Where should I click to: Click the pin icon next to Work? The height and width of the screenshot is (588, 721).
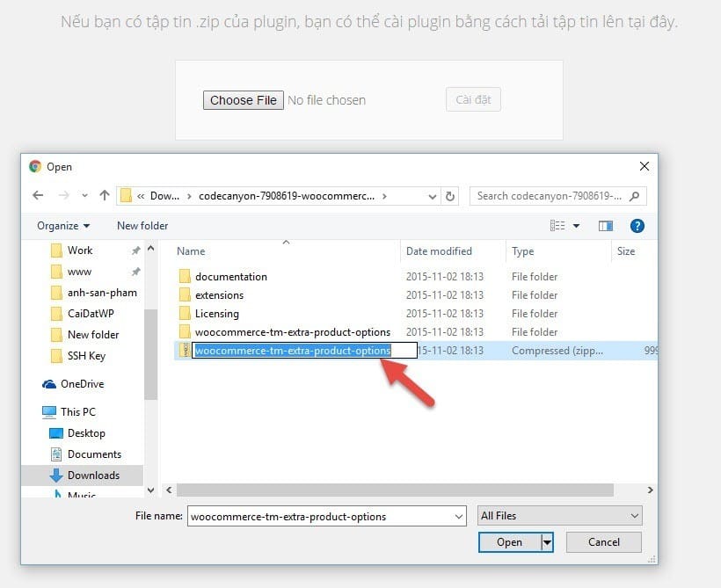click(x=135, y=250)
